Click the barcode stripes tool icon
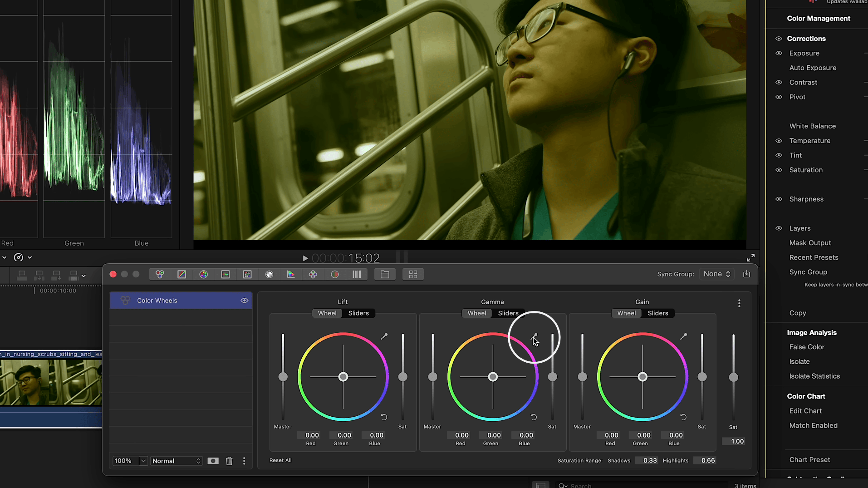This screenshot has width=868, height=488. 357,274
